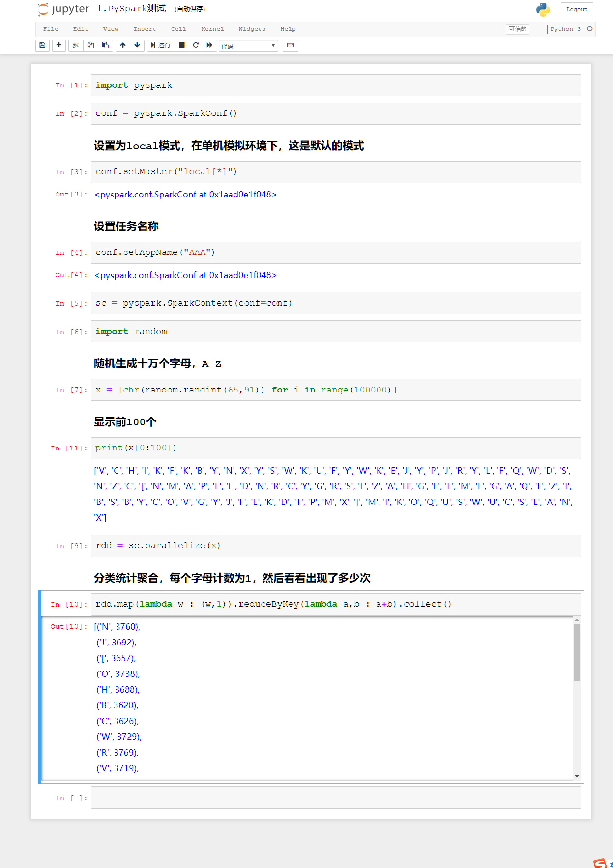Open the Edit menu

pyautogui.click(x=81, y=29)
